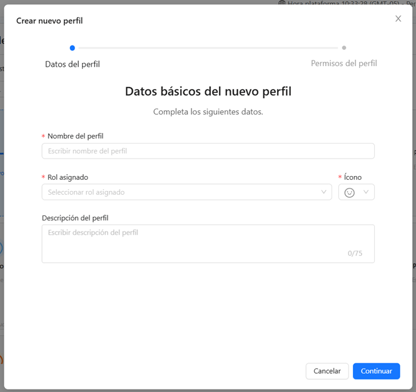Close the Crear nuevo perfil dialog
Image resolution: width=416 pixels, height=392 pixels.
(x=398, y=19)
